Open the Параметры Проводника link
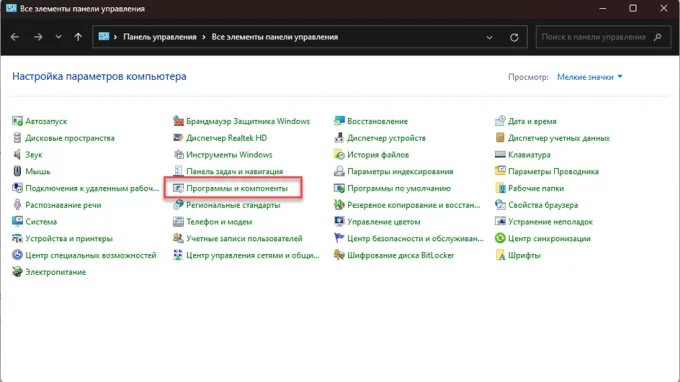This screenshot has width=680, height=382. (553, 171)
